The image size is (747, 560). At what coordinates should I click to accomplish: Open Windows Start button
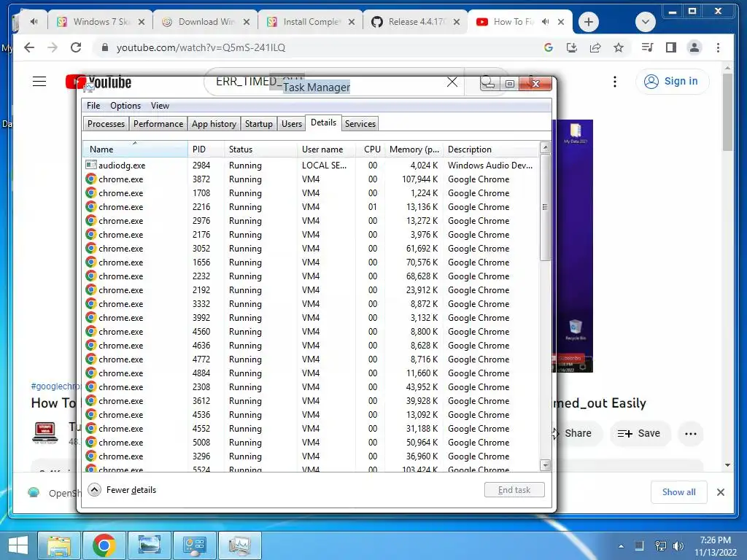18,545
